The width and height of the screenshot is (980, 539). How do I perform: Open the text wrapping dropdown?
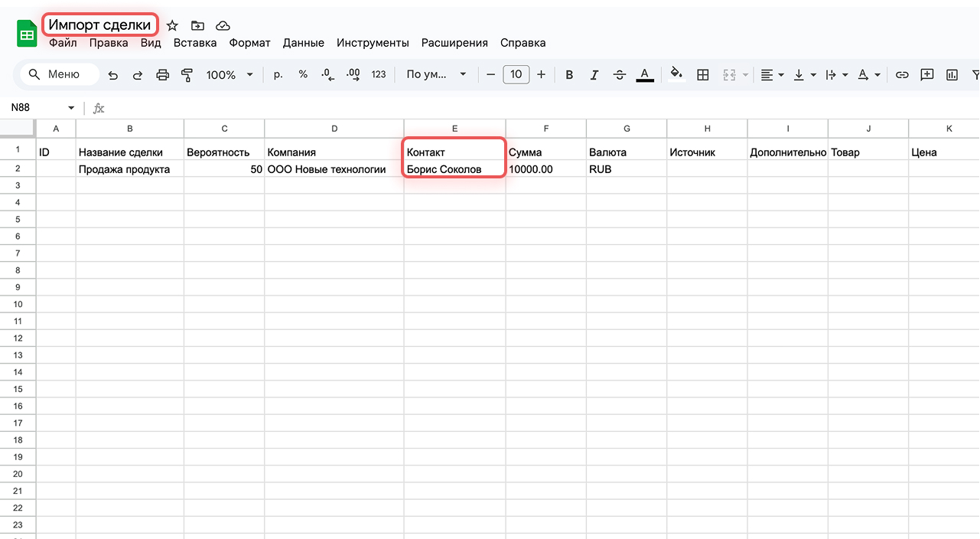[837, 74]
